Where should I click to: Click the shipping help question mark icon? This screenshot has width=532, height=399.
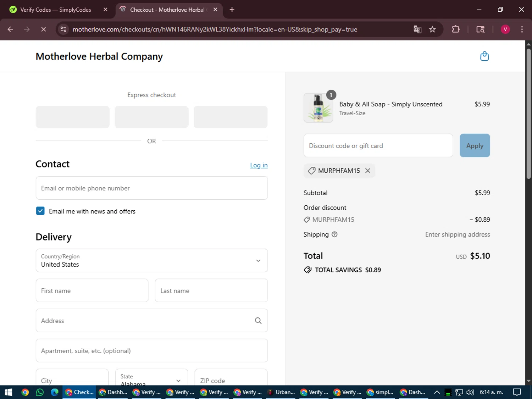coord(334,234)
